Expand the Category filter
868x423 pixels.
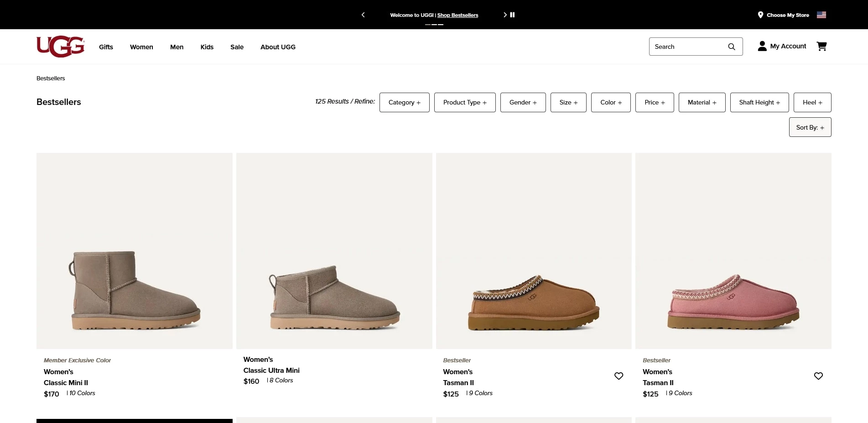[x=404, y=102]
